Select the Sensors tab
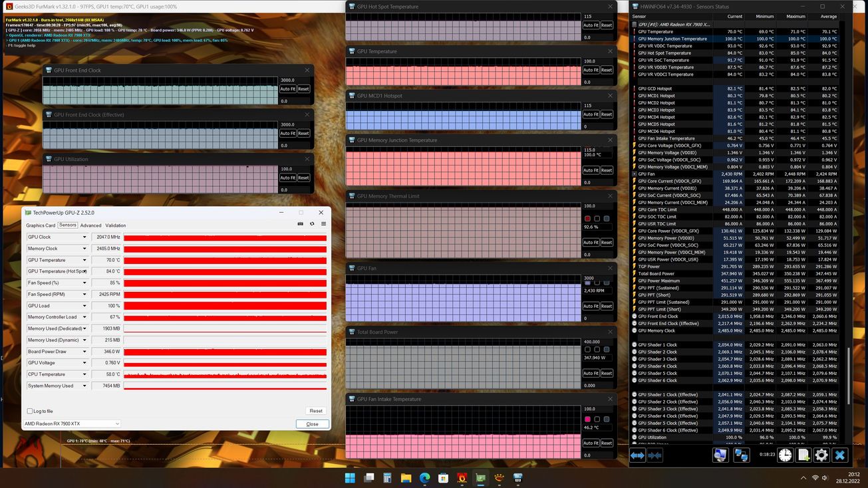 [68, 225]
